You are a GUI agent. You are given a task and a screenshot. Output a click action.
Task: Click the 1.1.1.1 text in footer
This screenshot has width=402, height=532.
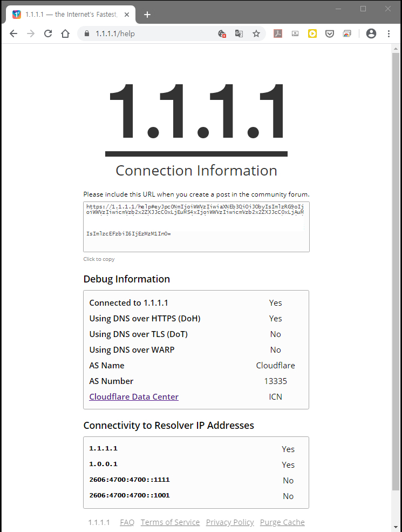99,522
